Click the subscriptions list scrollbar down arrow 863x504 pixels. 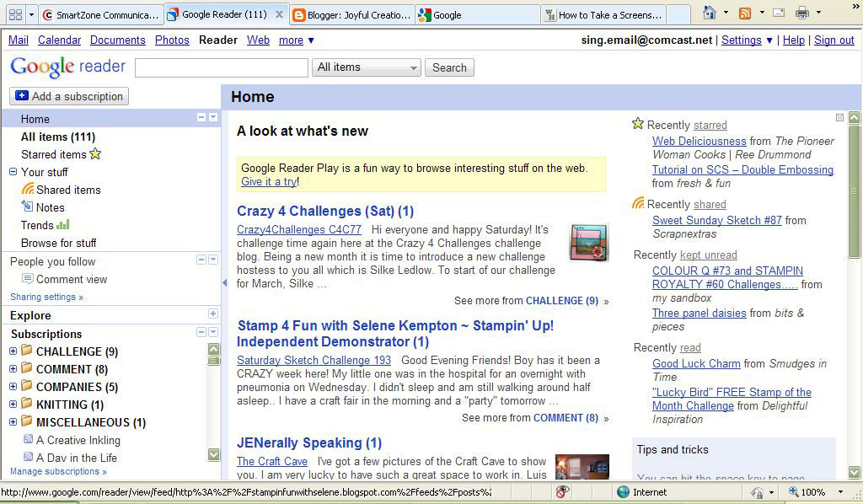click(x=213, y=454)
